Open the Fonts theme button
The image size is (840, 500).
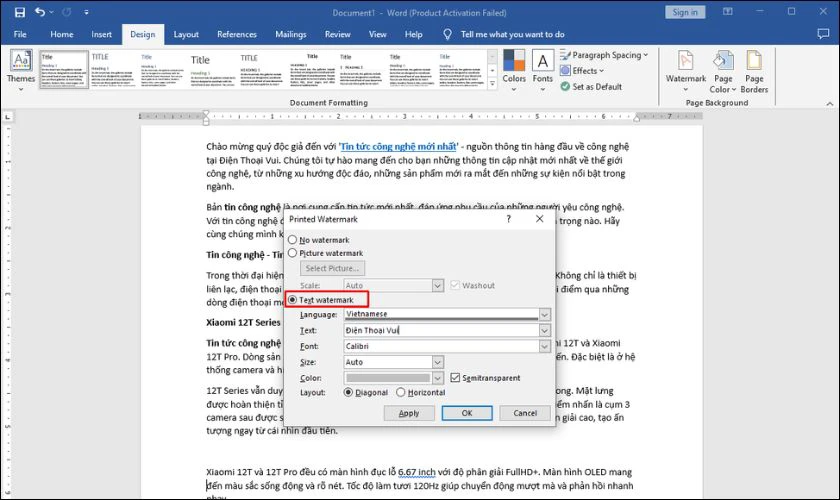pyautogui.click(x=543, y=70)
